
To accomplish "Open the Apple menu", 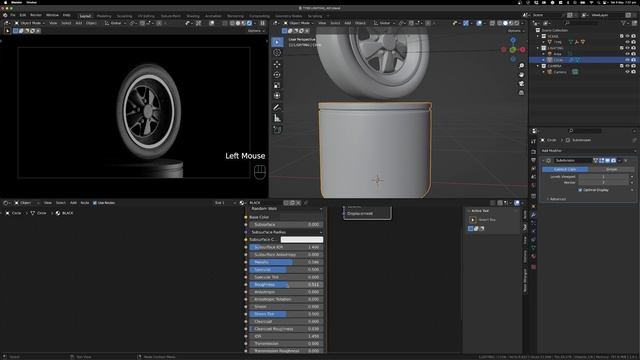I will pyautogui.click(x=6, y=2).
